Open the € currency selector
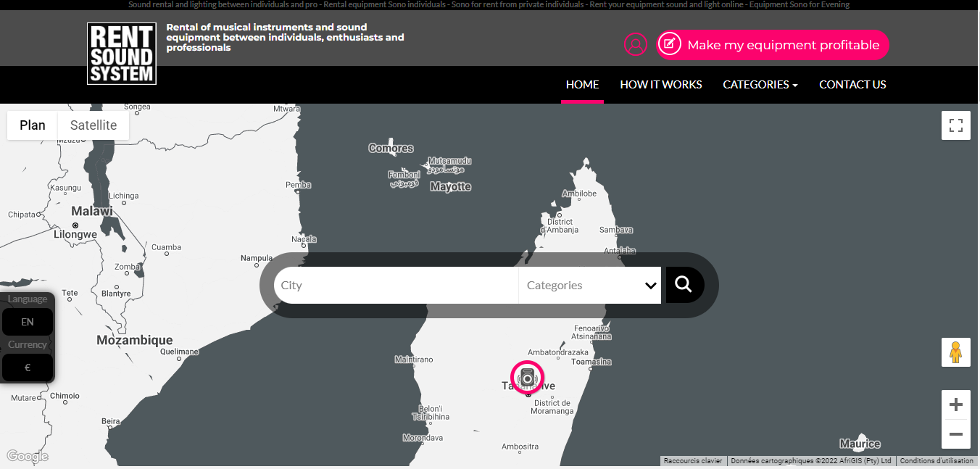The height and width of the screenshot is (469, 980). [x=28, y=368]
